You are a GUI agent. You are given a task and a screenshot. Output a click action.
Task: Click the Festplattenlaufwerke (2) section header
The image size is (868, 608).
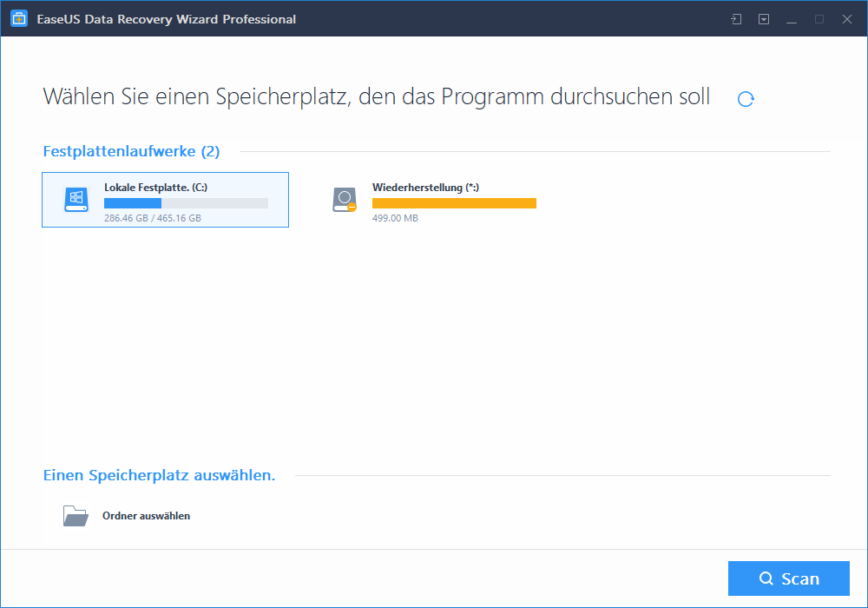(131, 152)
